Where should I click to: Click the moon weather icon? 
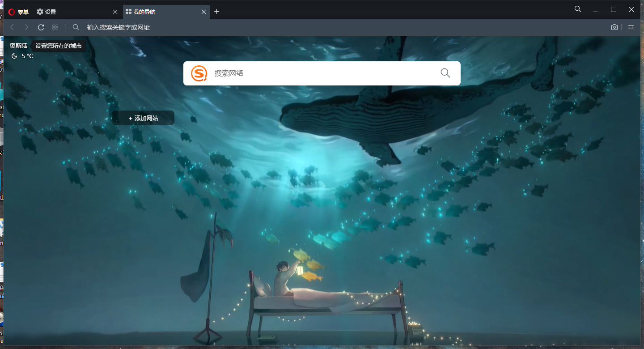pos(14,56)
